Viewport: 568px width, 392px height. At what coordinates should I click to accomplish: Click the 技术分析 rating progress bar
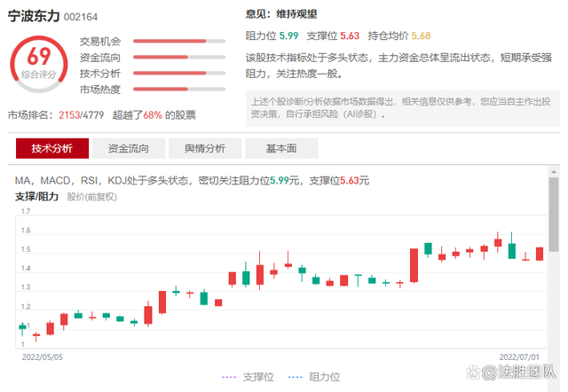pos(179,73)
